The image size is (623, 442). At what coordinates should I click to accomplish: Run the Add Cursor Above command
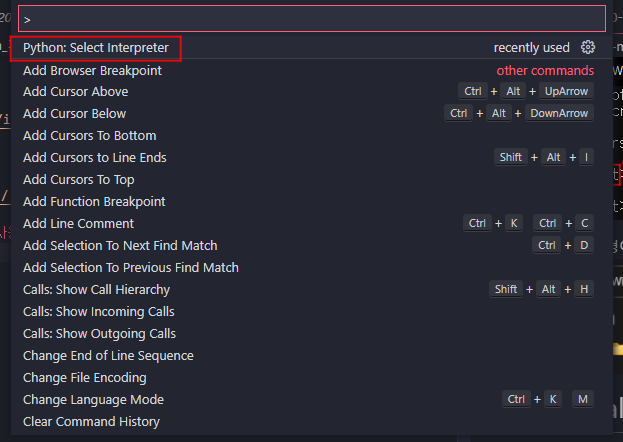pos(75,92)
